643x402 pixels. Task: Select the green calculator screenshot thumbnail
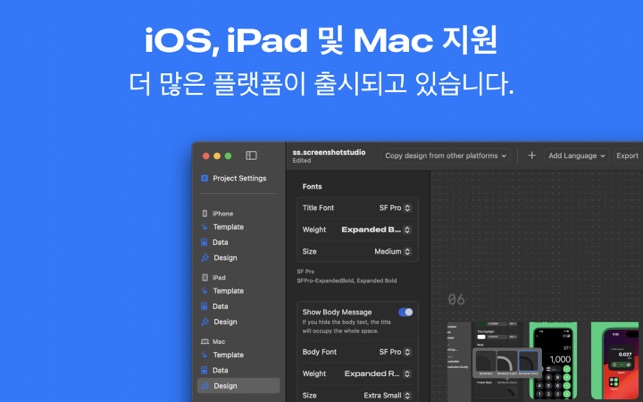(x=553, y=362)
